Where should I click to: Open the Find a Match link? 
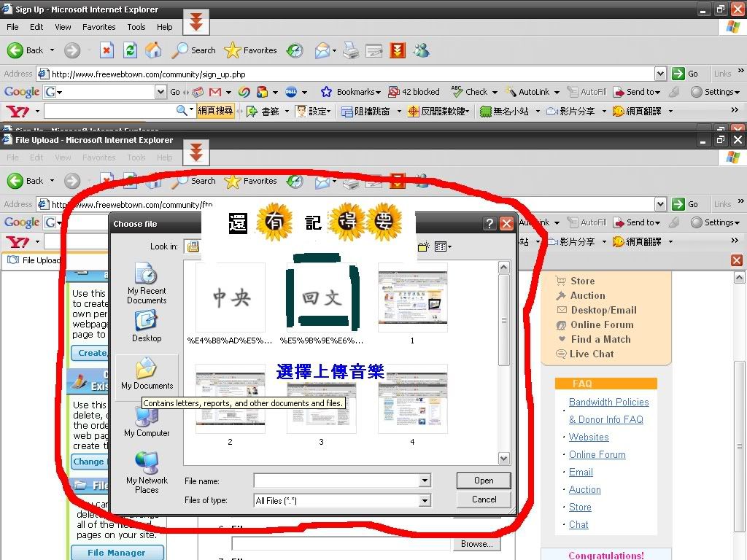[x=600, y=340]
